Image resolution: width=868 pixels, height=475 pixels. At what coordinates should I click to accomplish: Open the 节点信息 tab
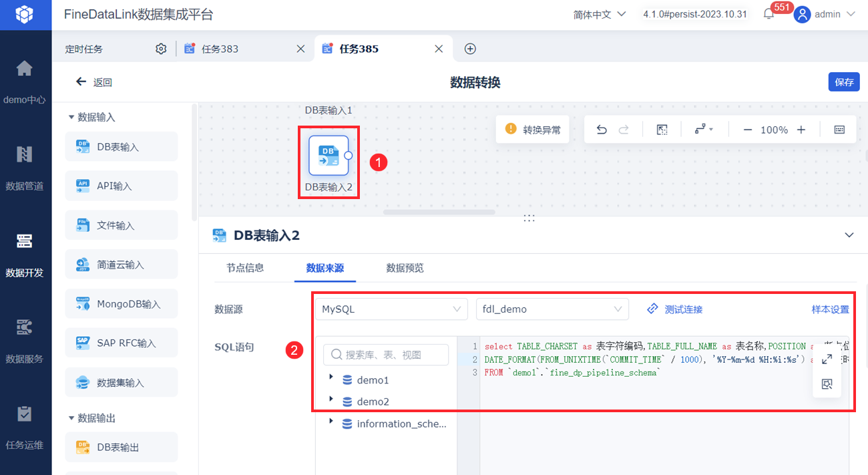(245, 268)
